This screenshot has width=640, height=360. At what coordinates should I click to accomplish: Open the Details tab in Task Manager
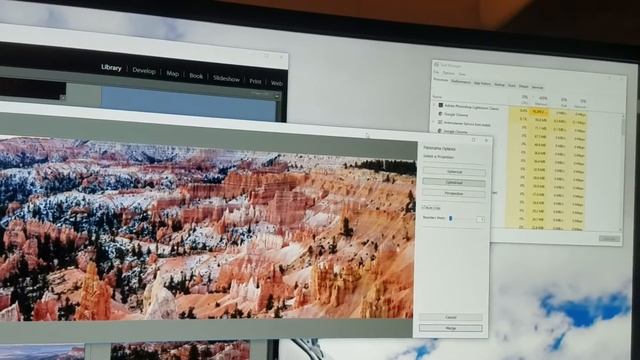pyautogui.click(x=523, y=86)
